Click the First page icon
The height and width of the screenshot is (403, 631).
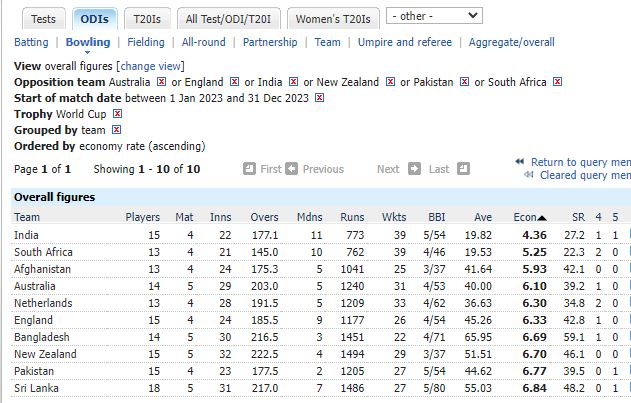tap(250, 169)
